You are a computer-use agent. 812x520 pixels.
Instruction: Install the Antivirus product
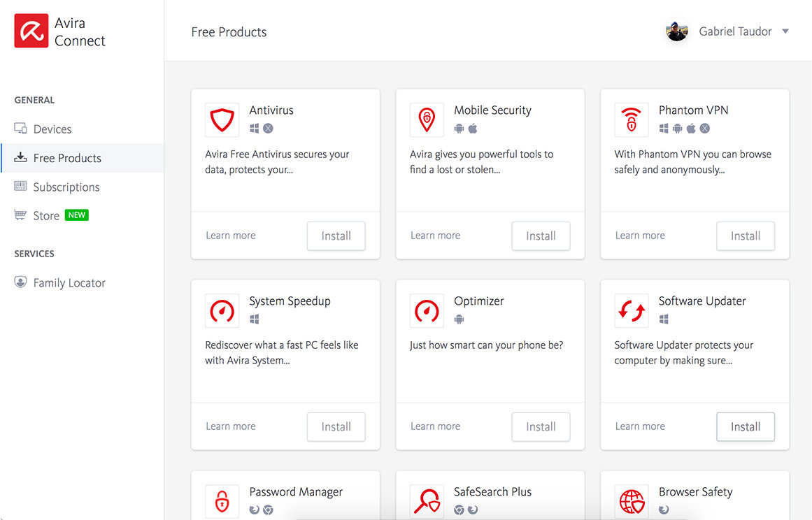point(336,236)
